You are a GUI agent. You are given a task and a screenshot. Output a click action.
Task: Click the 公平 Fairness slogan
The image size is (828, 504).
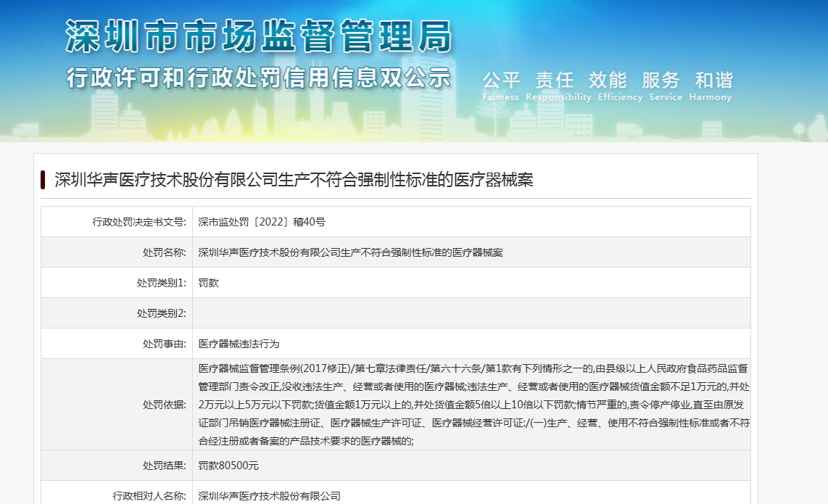click(501, 86)
